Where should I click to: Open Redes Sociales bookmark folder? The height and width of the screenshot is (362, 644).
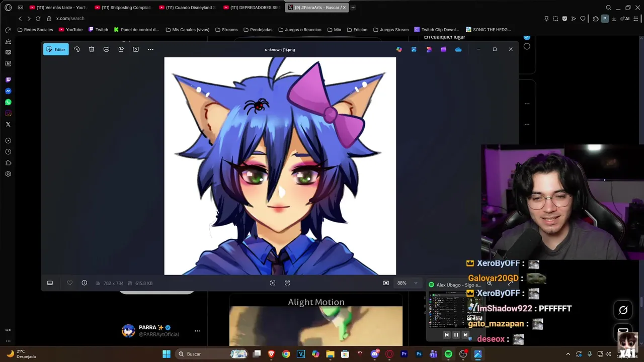click(35, 30)
